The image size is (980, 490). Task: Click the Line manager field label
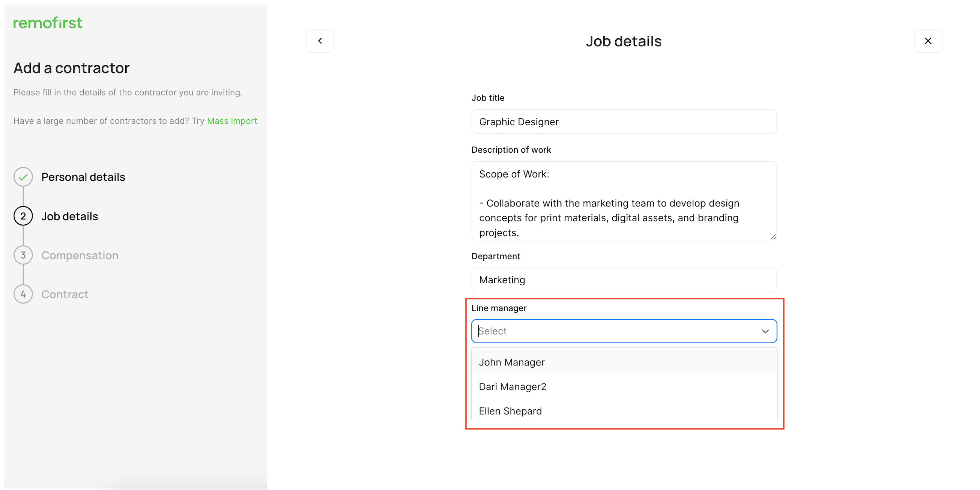click(x=499, y=308)
